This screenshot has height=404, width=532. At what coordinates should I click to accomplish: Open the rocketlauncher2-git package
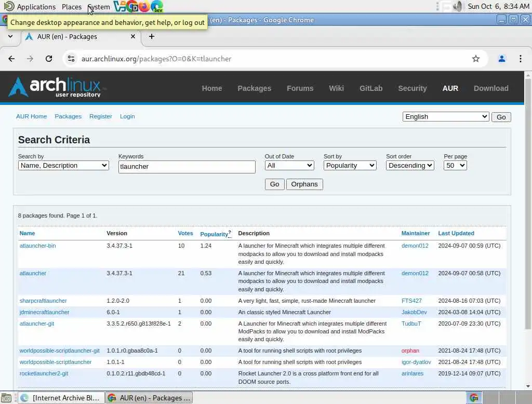[44, 373]
